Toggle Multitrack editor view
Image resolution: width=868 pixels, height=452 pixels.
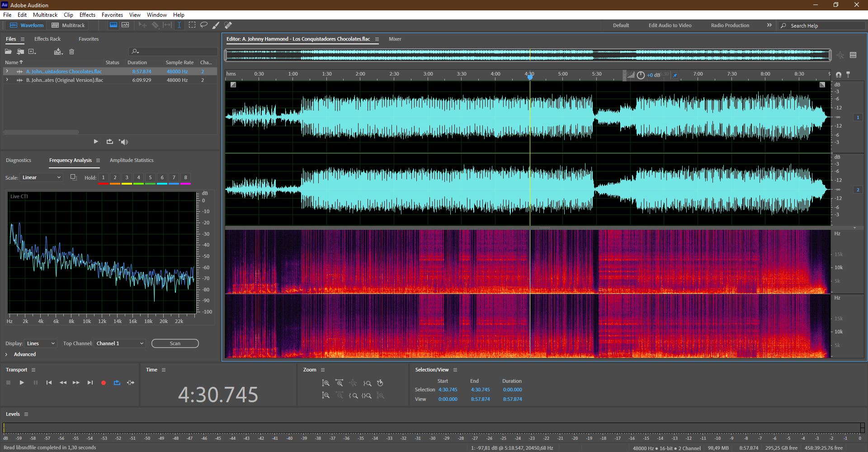pyautogui.click(x=68, y=25)
